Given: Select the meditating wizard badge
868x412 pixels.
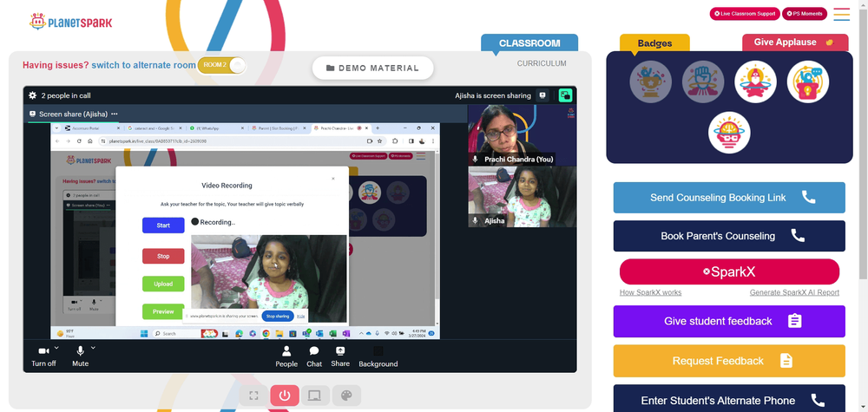Looking at the screenshot, I should (756, 82).
